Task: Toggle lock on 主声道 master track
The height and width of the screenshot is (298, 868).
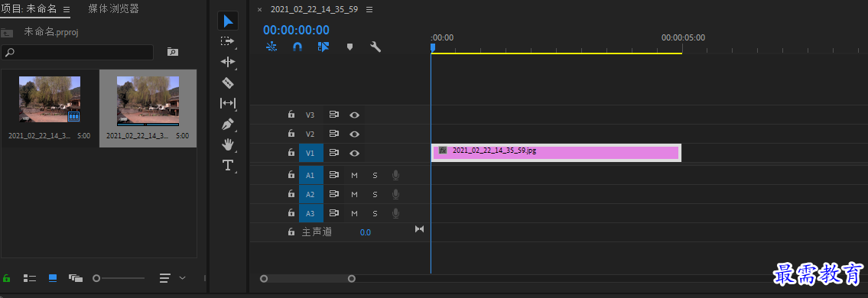Action: pos(291,232)
